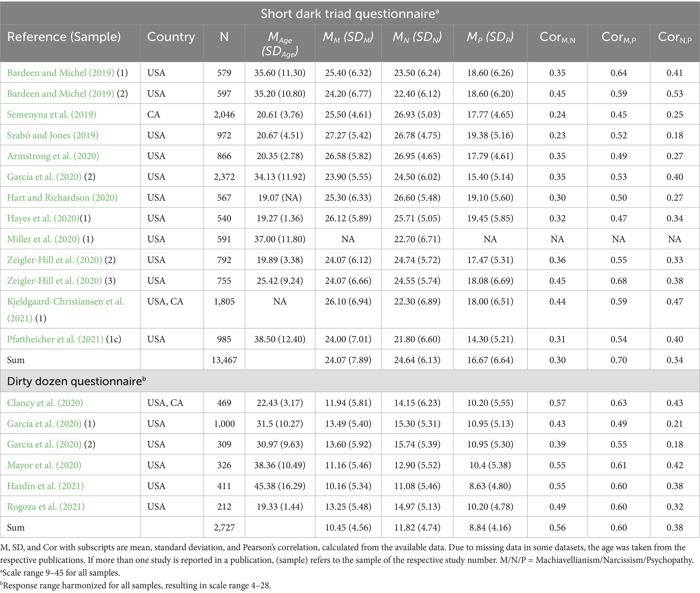Click the 'N' column header
The image size is (700, 593).
[224, 37]
